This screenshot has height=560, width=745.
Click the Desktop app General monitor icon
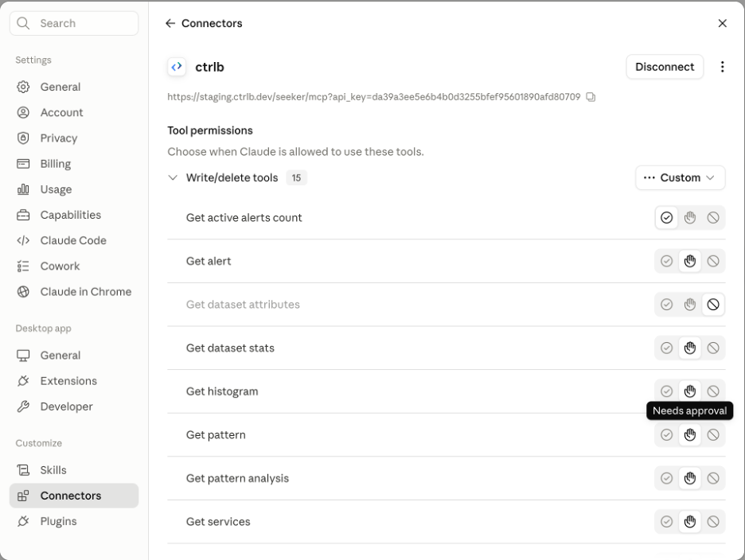pyautogui.click(x=23, y=356)
